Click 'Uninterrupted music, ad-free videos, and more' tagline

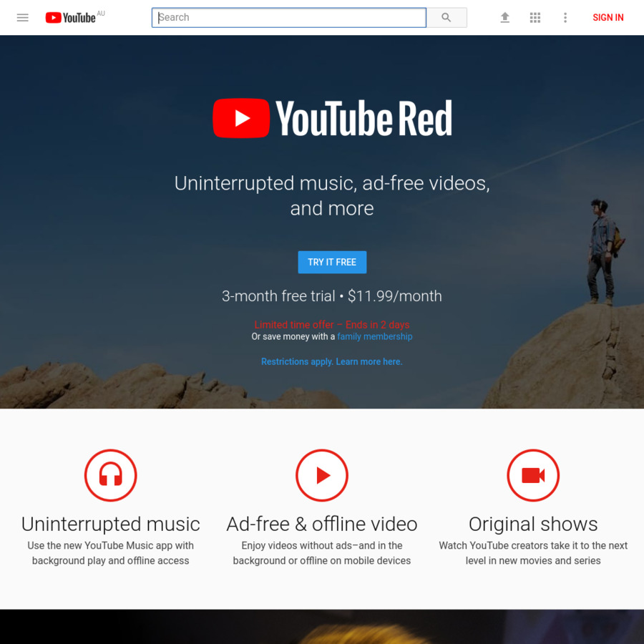coord(332,196)
